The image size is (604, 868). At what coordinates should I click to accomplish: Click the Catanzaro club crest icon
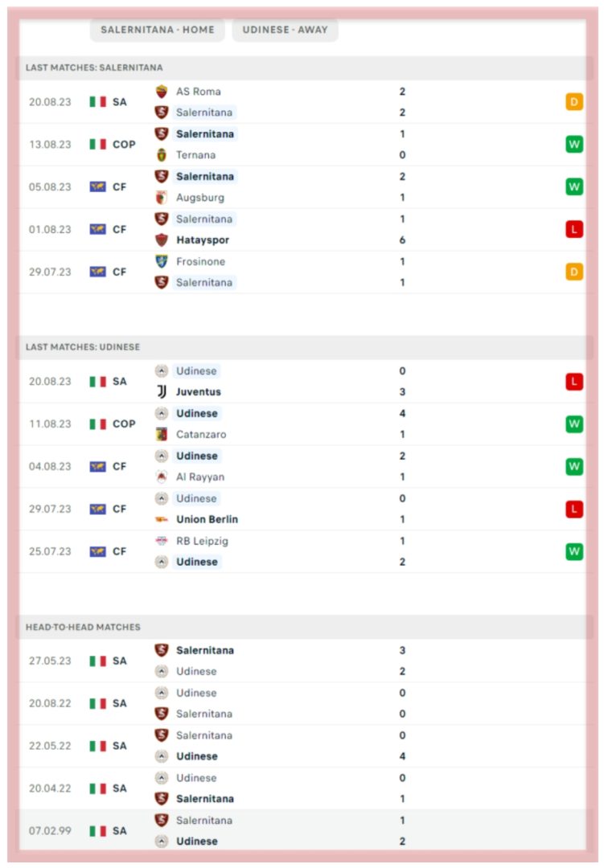161,435
